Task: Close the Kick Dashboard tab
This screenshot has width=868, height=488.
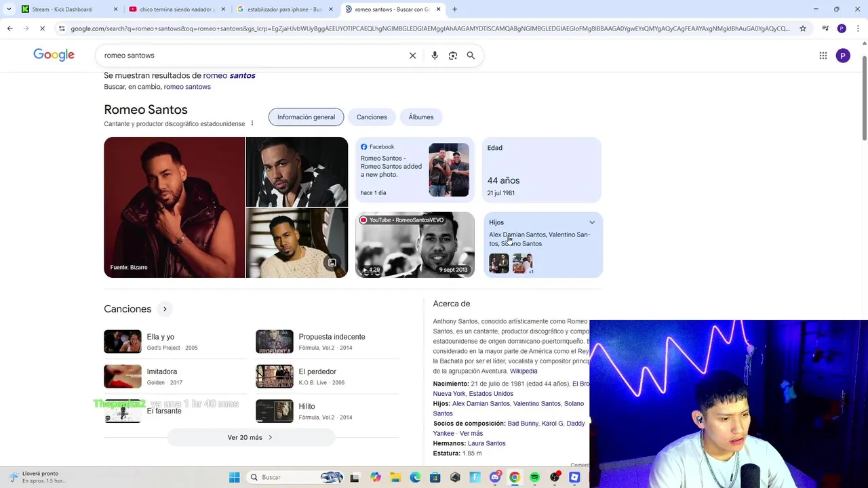Action: pyautogui.click(x=115, y=9)
